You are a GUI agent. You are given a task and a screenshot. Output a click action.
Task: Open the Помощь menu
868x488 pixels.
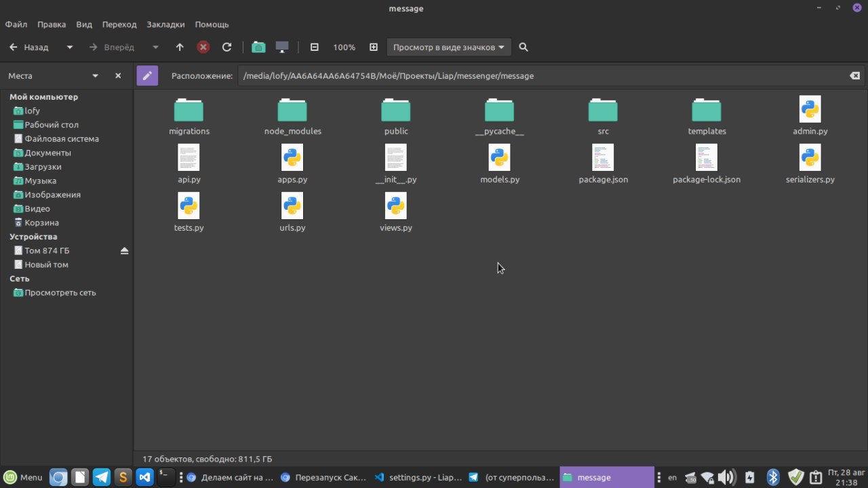pyautogui.click(x=212, y=24)
